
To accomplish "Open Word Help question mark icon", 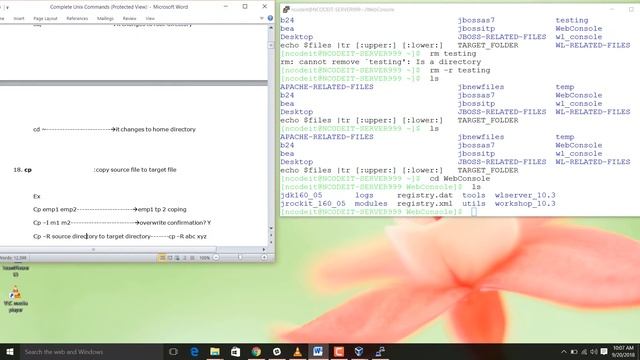I will [270, 18].
